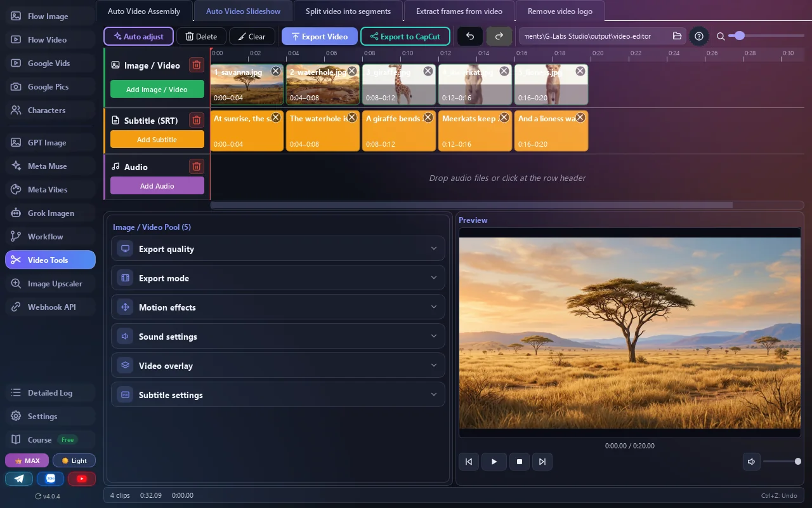
Task: Switch to Light theme
Action: coord(74,460)
